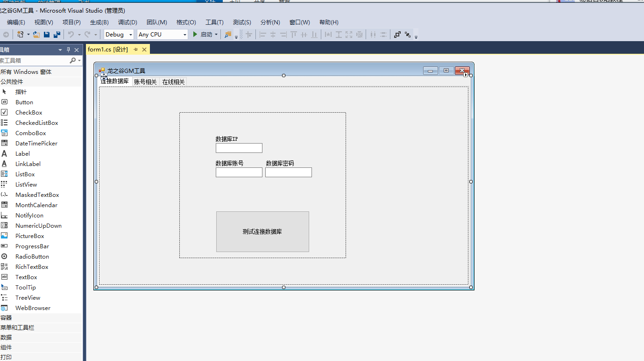The width and height of the screenshot is (644, 361).
Task: Click the Toolbox search magnifier icon
Action: 73,60
